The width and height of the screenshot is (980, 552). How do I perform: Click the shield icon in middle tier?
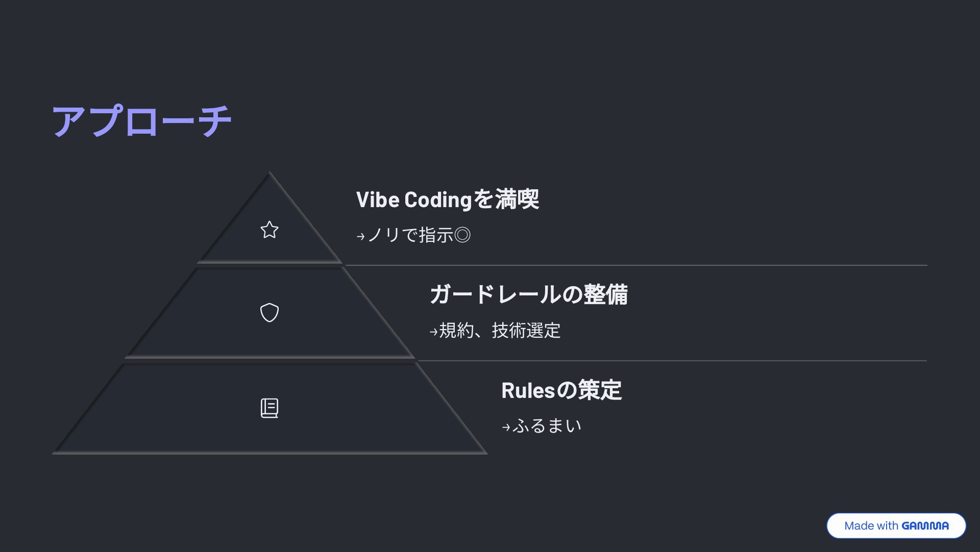coord(269,313)
